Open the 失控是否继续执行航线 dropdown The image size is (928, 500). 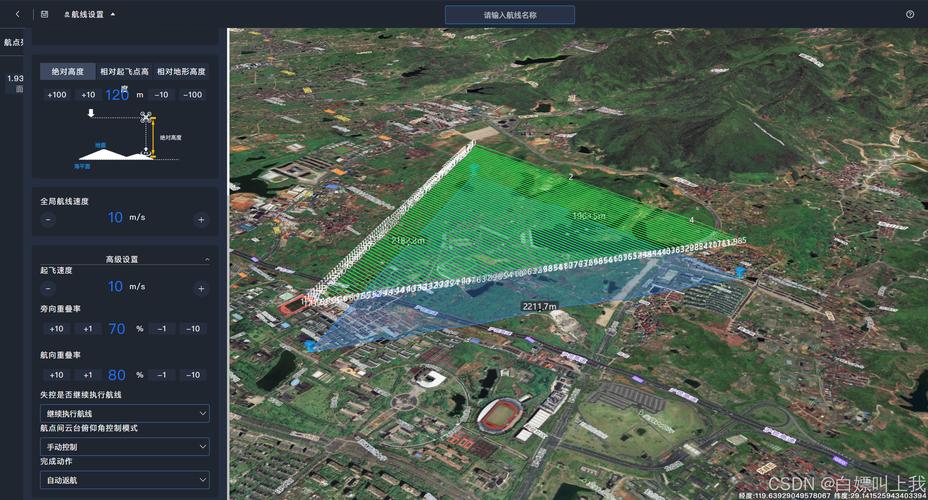[x=125, y=413]
